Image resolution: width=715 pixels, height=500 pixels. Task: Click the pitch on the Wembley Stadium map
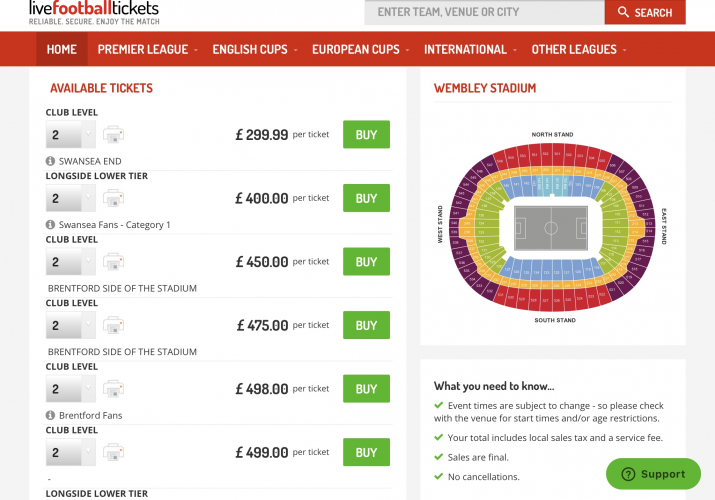coord(551,228)
